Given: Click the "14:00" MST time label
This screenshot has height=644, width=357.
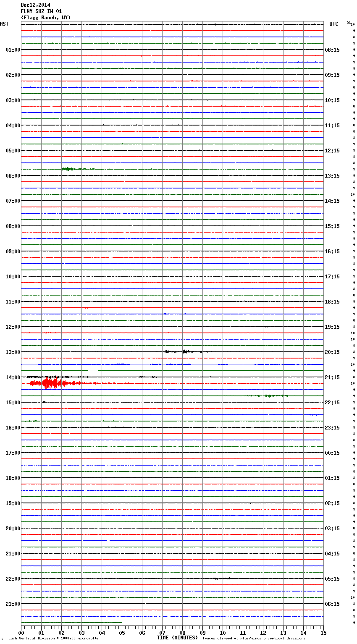Looking at the screenshot, I should (x=13, y=377).
